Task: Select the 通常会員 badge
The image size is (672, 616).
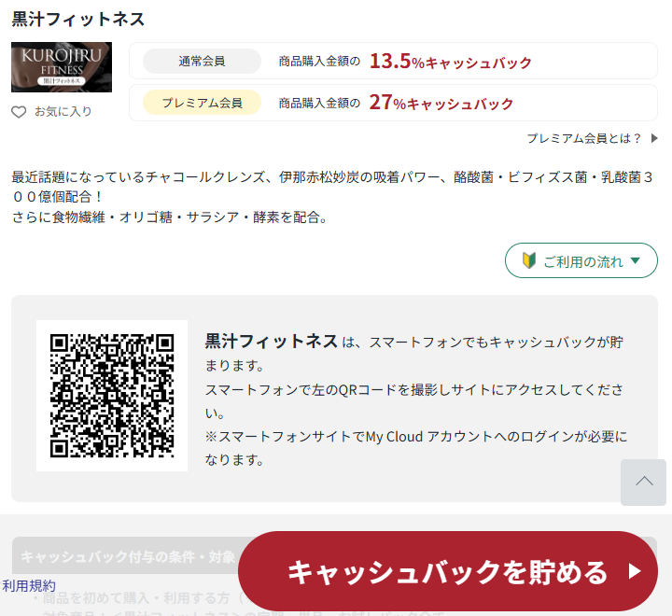Action: 202,62
